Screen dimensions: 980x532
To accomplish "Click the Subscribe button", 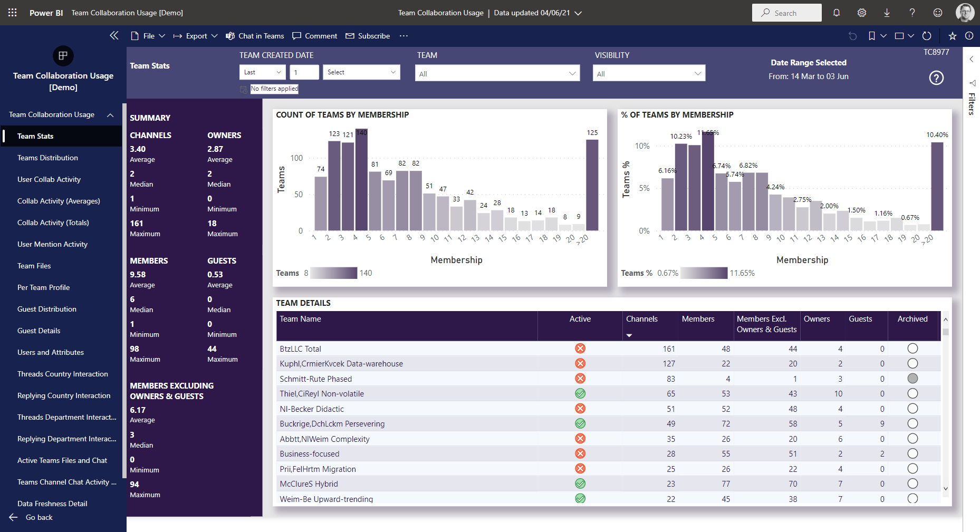I will (x=368, y=36).
